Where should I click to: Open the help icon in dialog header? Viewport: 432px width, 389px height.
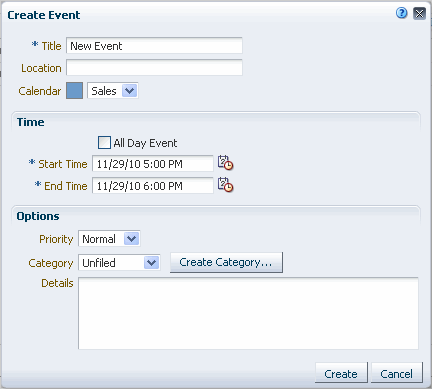coord(402,13)
